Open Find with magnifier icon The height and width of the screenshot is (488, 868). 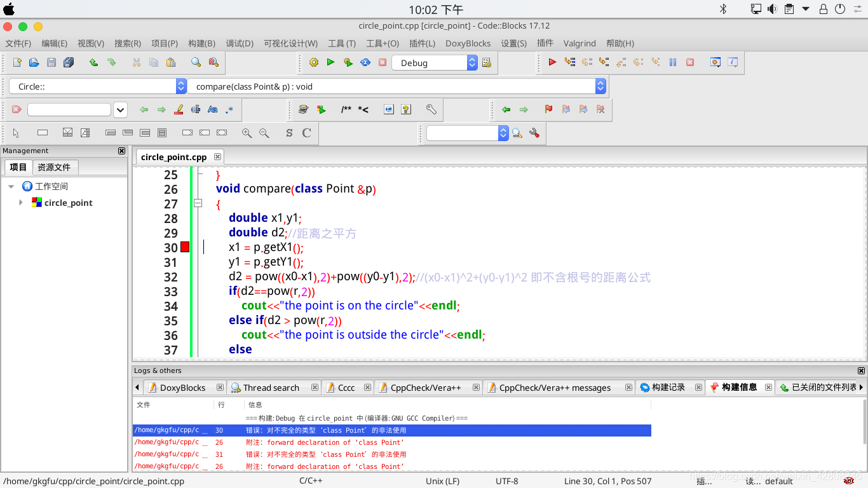(196, 62)
